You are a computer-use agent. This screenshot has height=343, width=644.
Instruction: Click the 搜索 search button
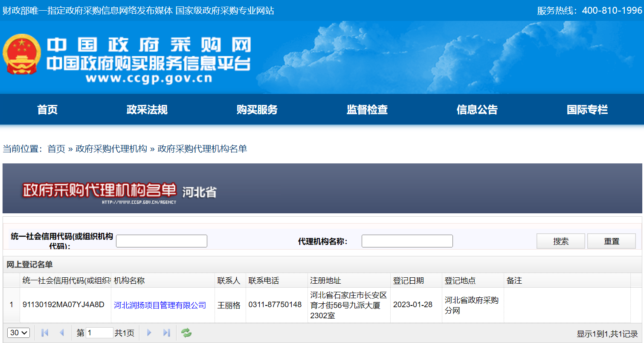pyautogui.click(x=560, y=241)
